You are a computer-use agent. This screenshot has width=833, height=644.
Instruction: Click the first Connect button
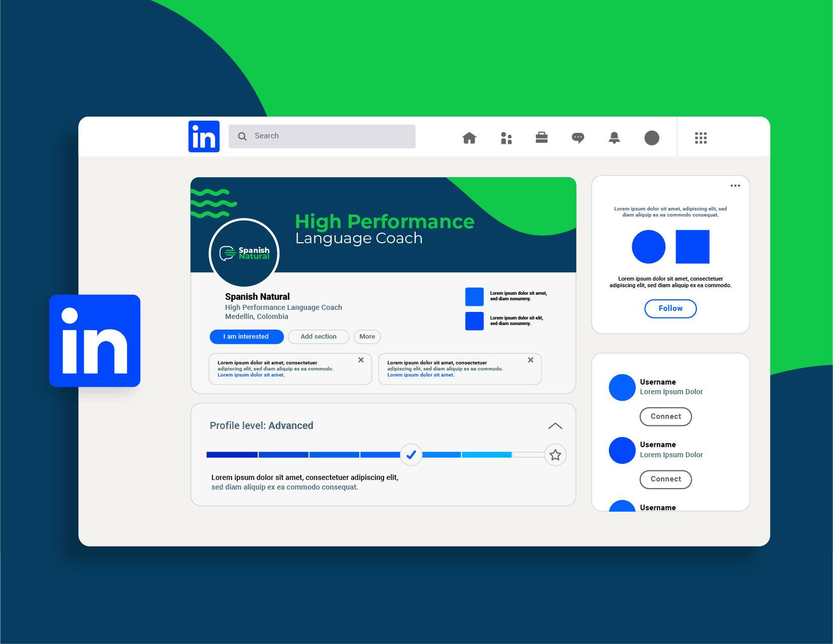(666, 416)
